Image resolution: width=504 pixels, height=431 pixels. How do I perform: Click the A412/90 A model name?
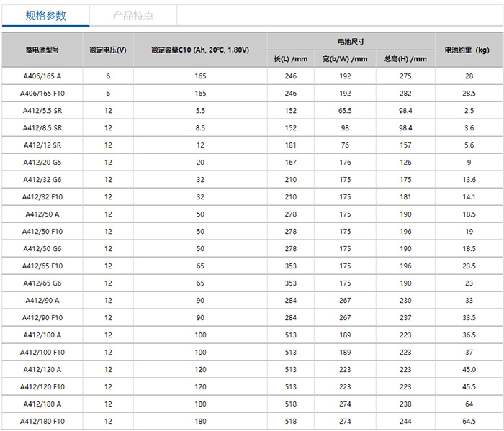point(42,300)
